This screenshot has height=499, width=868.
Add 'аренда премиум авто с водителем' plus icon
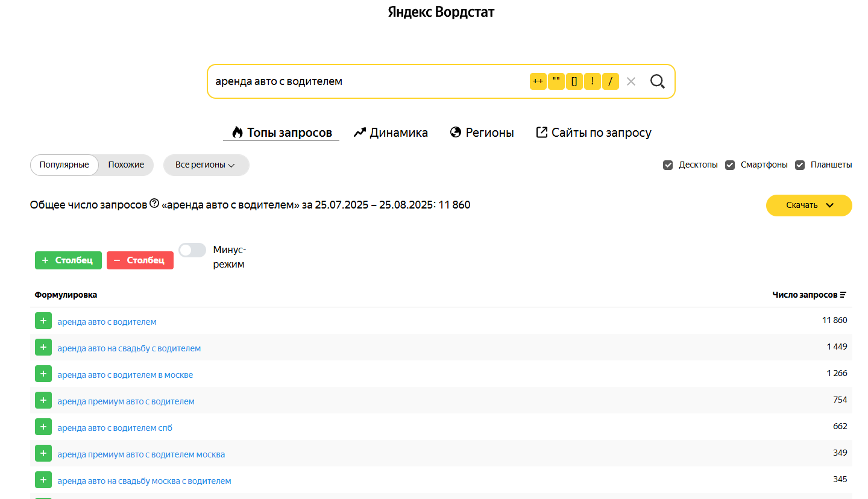pos(43,401)
